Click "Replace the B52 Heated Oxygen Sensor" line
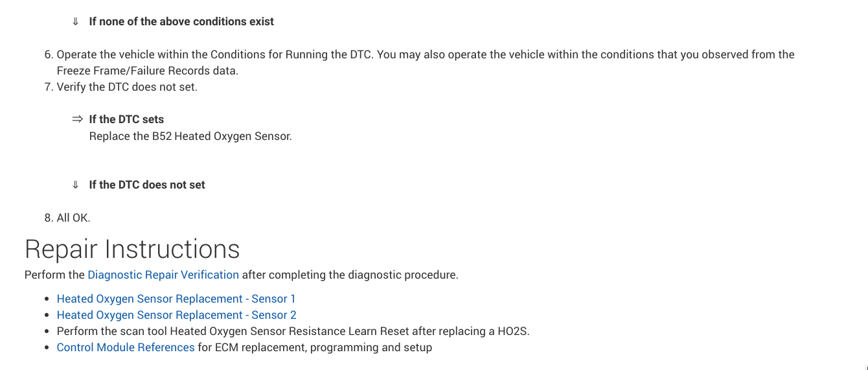The height and width of the screenshot is (370, 868). 190,137
